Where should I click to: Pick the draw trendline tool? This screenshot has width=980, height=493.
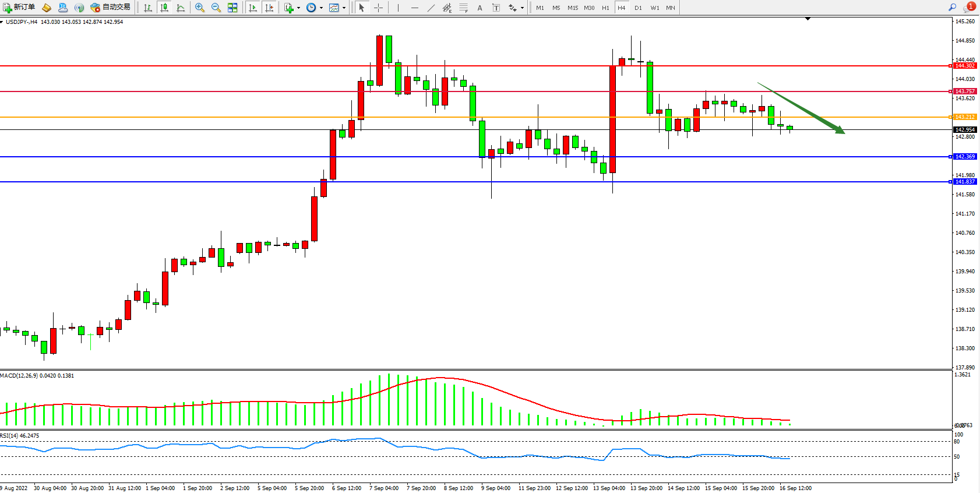pos(431,8)
